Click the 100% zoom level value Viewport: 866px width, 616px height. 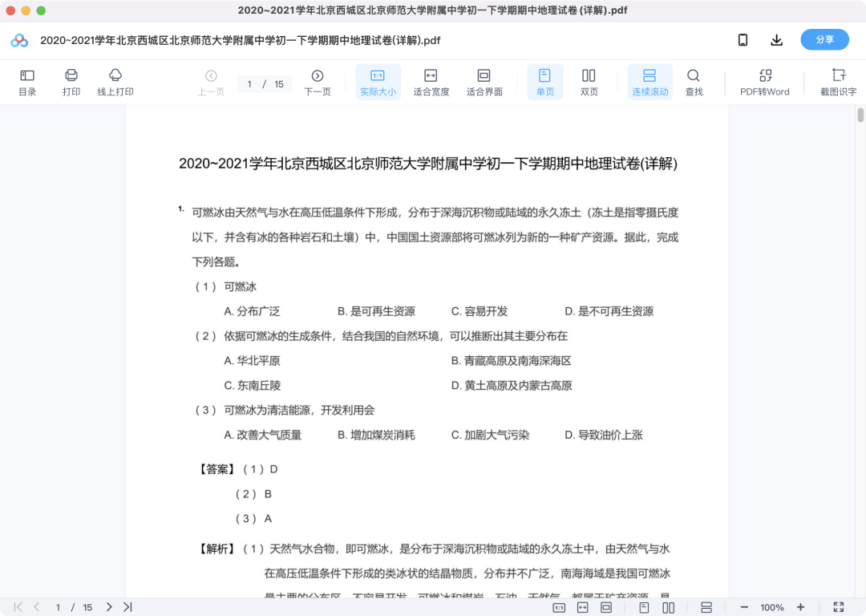coord(772,607)
